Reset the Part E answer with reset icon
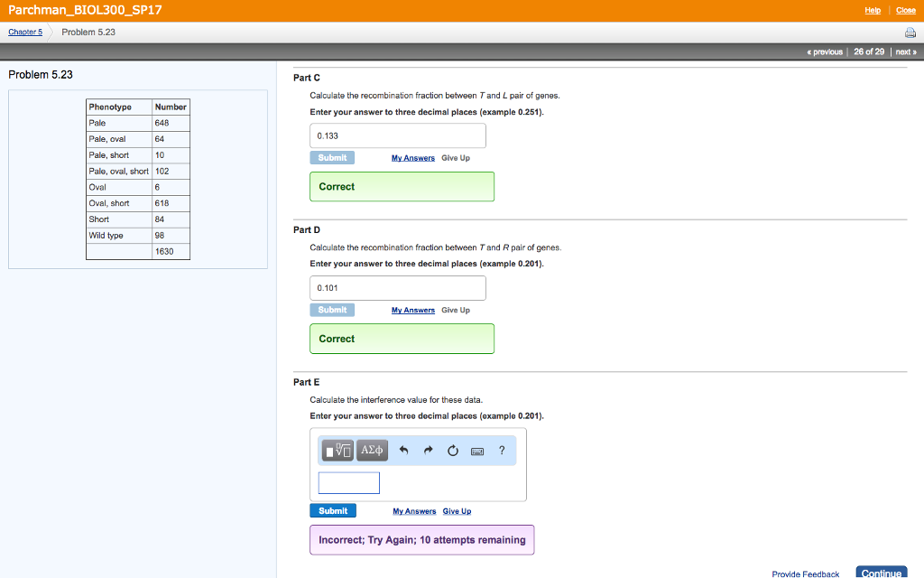 pyautogui.click(x=452, y=451)
